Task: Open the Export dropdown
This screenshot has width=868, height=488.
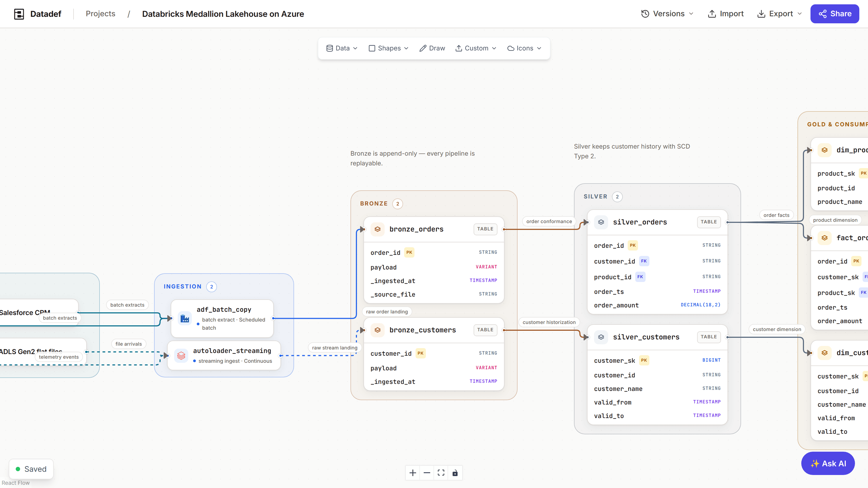Action: 779,14
